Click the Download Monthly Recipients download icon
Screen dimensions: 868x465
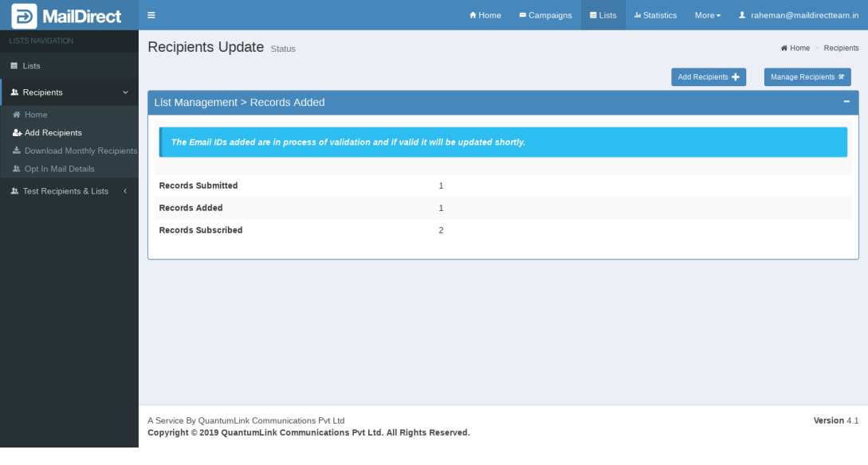pos(17,150)
